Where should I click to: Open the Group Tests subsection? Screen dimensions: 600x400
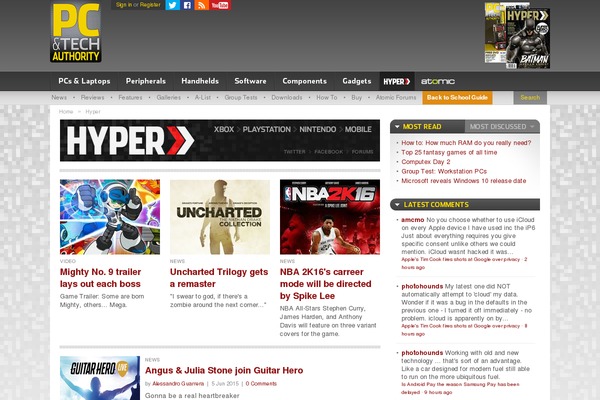click(241, 98)
